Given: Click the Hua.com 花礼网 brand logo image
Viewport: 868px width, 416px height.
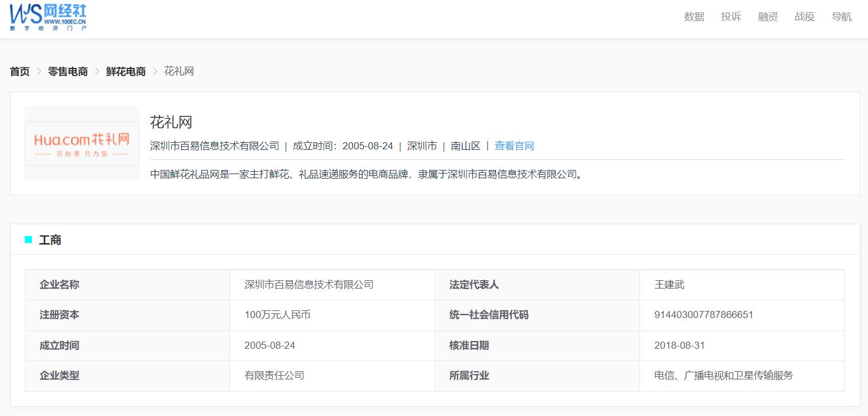Looking at the screenshot, I should (x=81, y=143).
